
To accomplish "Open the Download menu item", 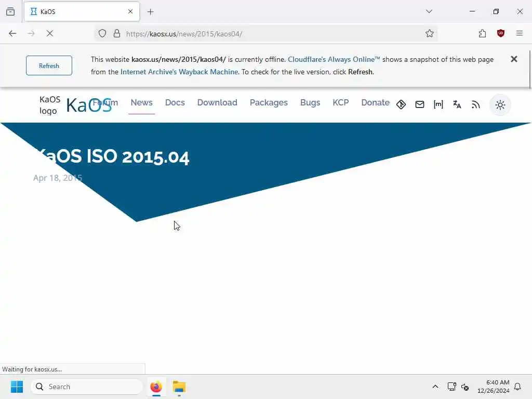I will tap(217, 102).
